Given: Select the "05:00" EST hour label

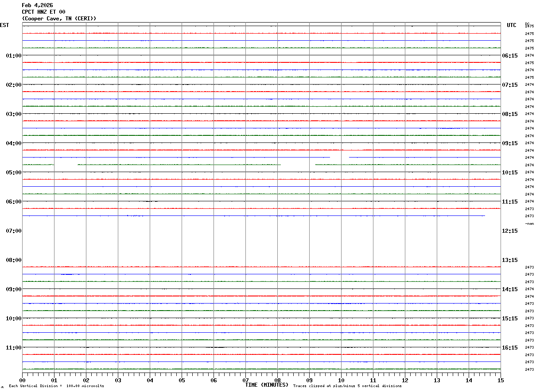Looking at the screenshot, I should pyautogui.click(x=14, y=173).
